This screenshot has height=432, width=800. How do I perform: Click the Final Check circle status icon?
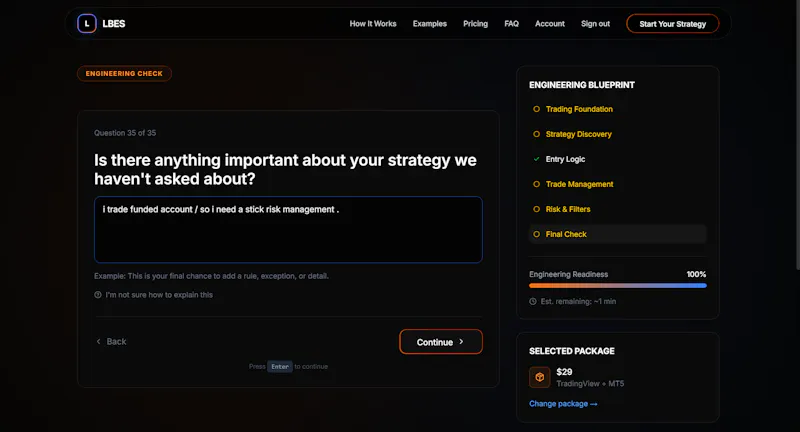(536, 234)
